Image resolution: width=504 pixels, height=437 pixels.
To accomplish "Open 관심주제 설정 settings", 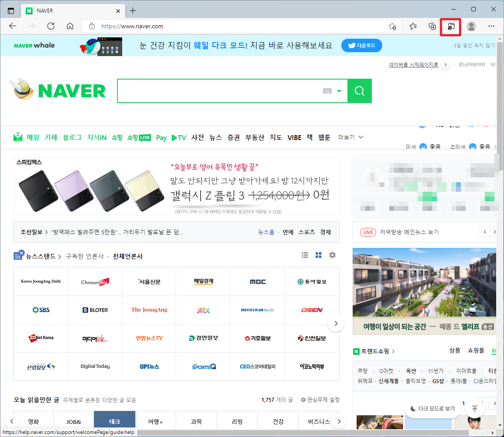I will (320, 400).
